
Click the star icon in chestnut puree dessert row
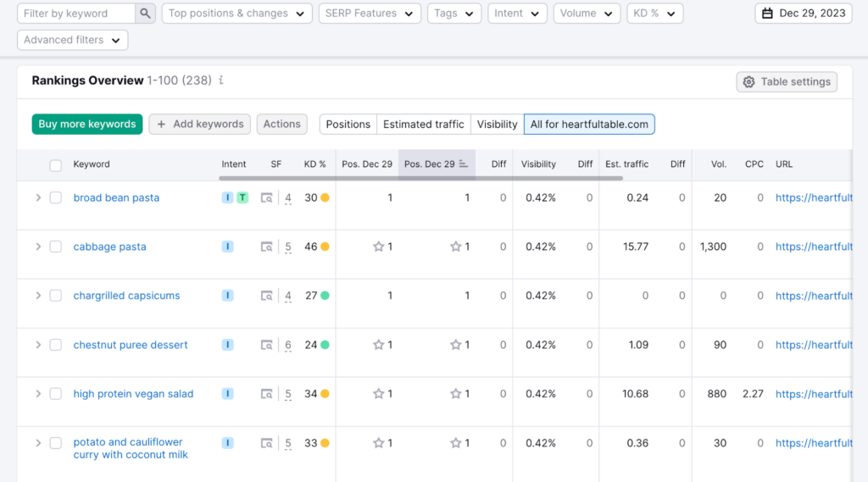point(379,345)
